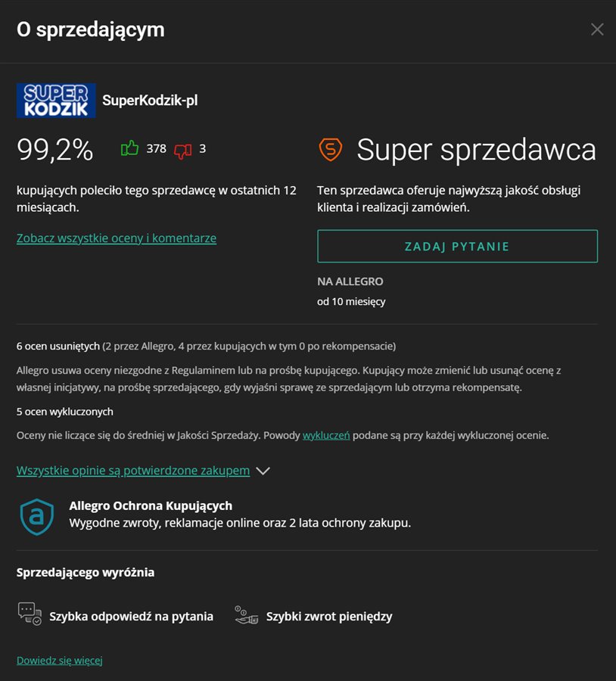Viewport: 616px width, 681px height.
Task: Click the SuperKodzik-pl seller name
Action: tap(150, 101)
